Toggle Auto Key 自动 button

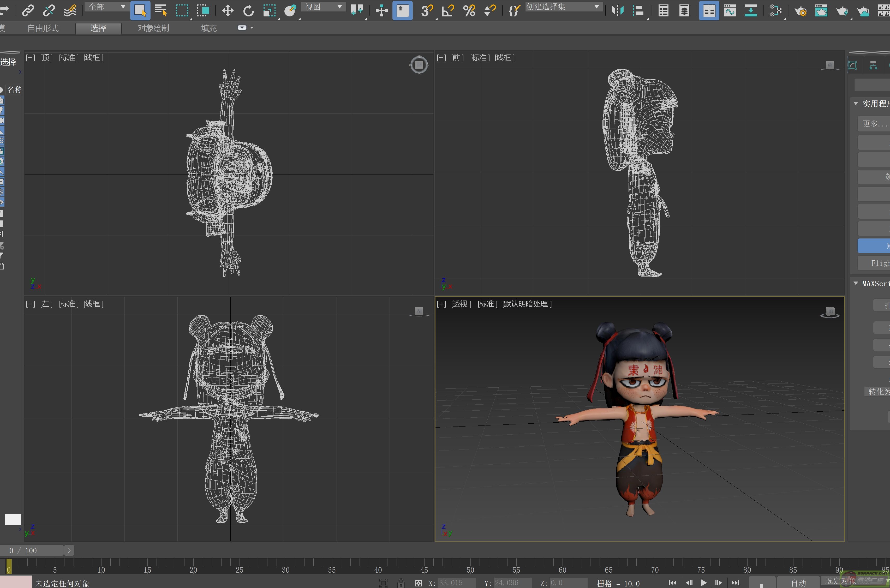pyautogui.click(x=798, y=583)
